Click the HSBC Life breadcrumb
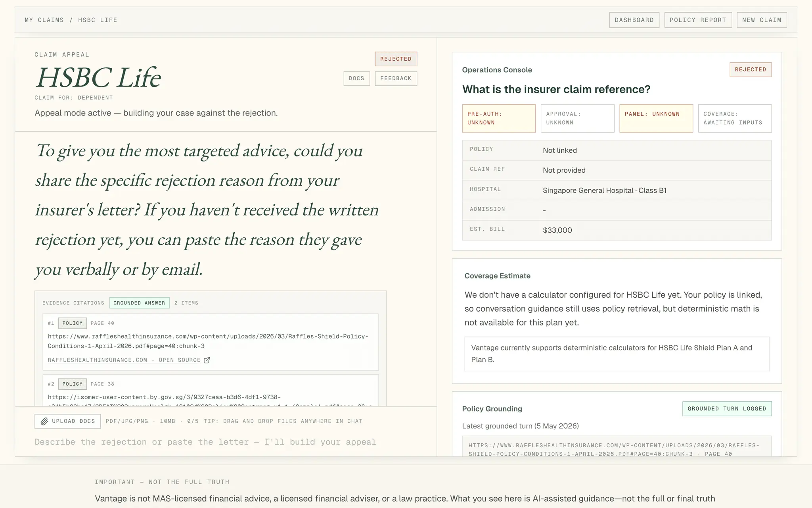Image resolution: width=812 pixels, height=508 pixels. click(98, 20)
